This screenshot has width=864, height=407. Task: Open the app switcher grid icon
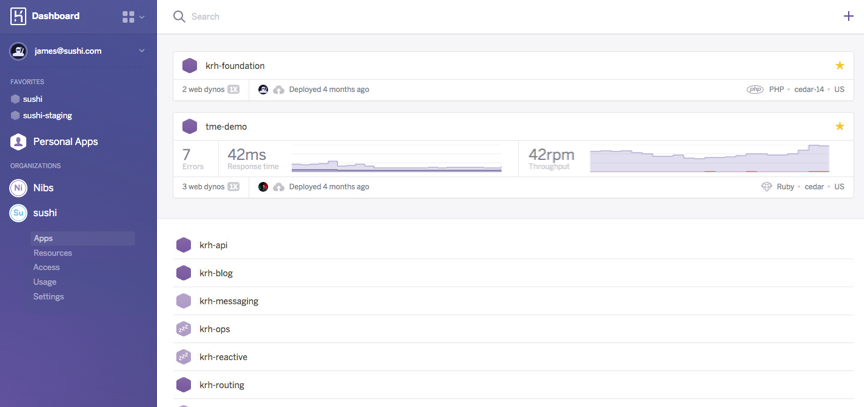[x=128, y=17]
